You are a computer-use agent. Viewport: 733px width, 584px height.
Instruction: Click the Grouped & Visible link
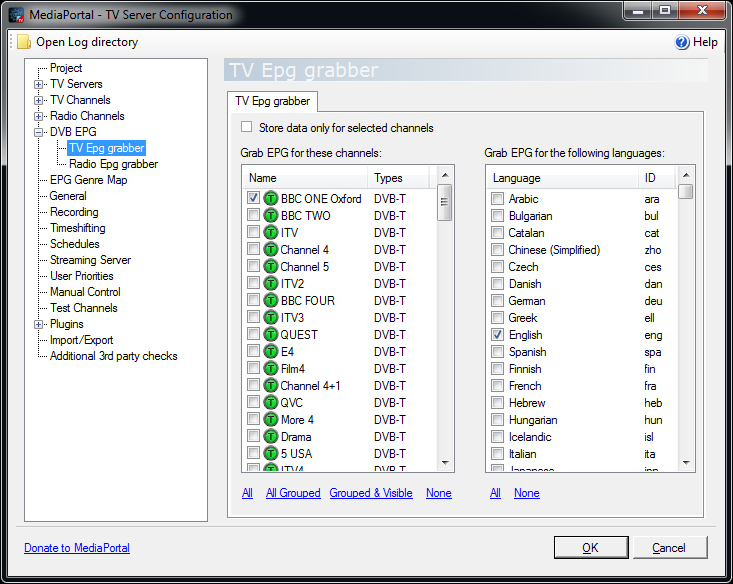tap(371, 493)
